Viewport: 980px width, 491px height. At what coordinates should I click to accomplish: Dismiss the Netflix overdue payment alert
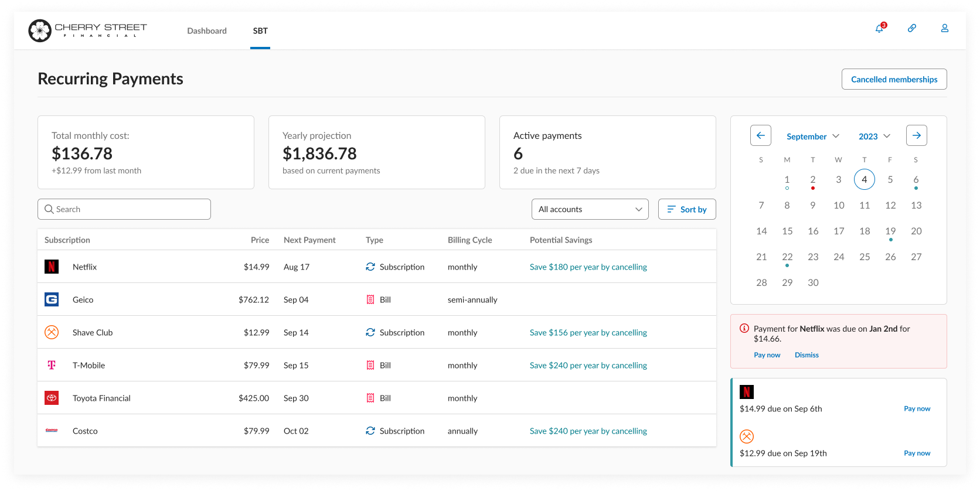tap(807, 355)
